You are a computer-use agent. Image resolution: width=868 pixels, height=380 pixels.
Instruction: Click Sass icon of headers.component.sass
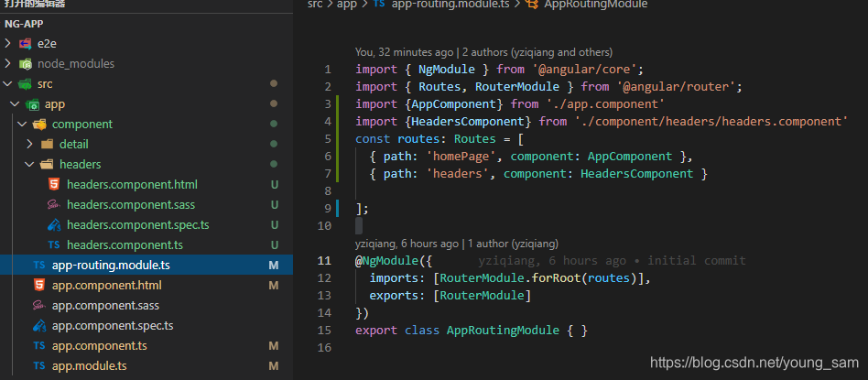[54, 205]
